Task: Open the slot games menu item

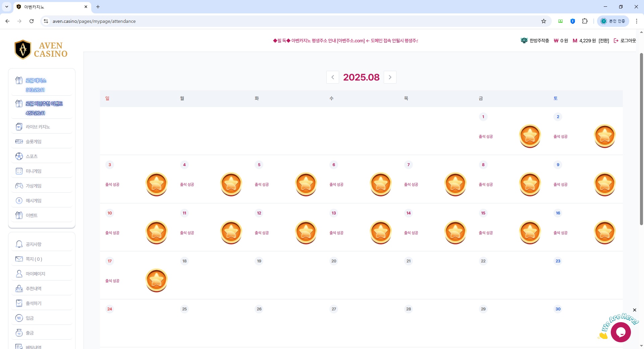Action: tap(34, 142)
